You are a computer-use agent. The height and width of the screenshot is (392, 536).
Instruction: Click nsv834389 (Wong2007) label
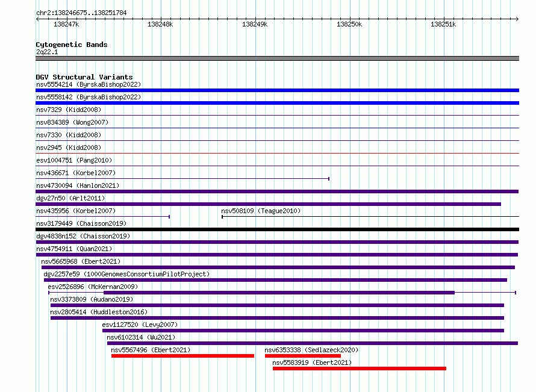coord(72,122)
